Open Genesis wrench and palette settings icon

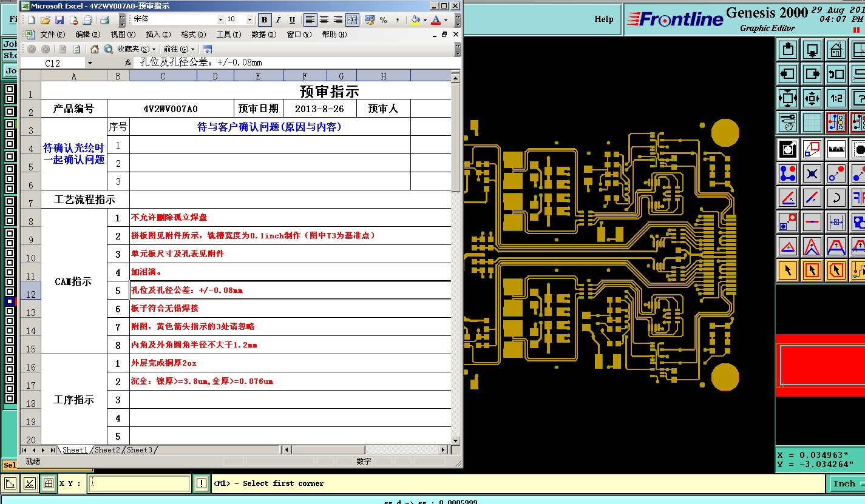coord(788,123)
